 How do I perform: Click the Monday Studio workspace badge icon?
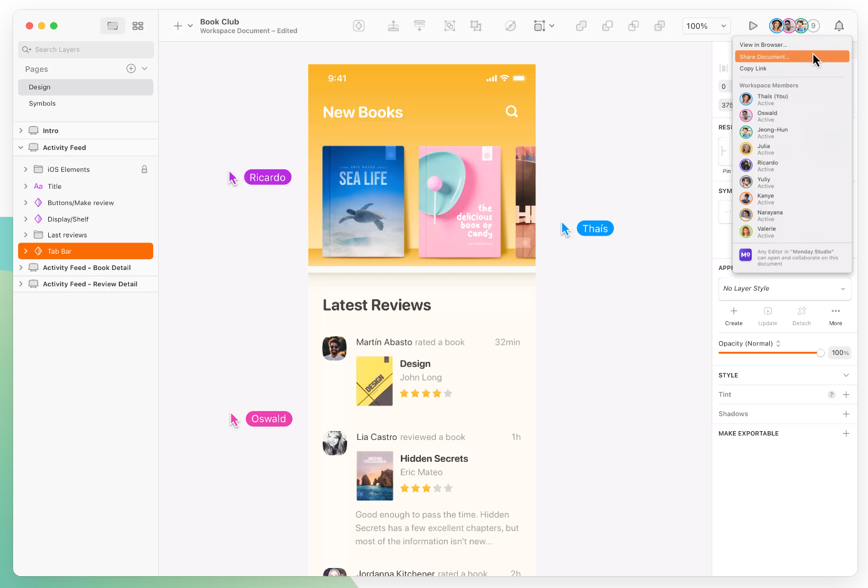click(x=746, y=255)
